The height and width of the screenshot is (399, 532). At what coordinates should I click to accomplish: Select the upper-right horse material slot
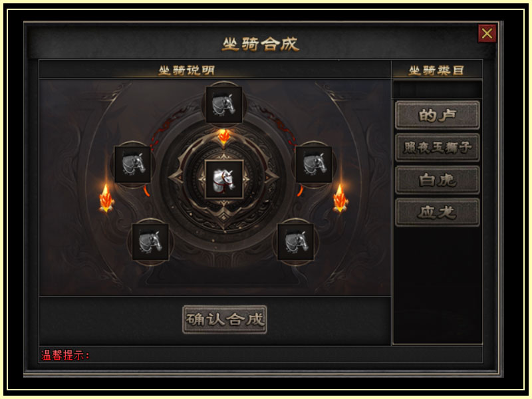point(314,164)
